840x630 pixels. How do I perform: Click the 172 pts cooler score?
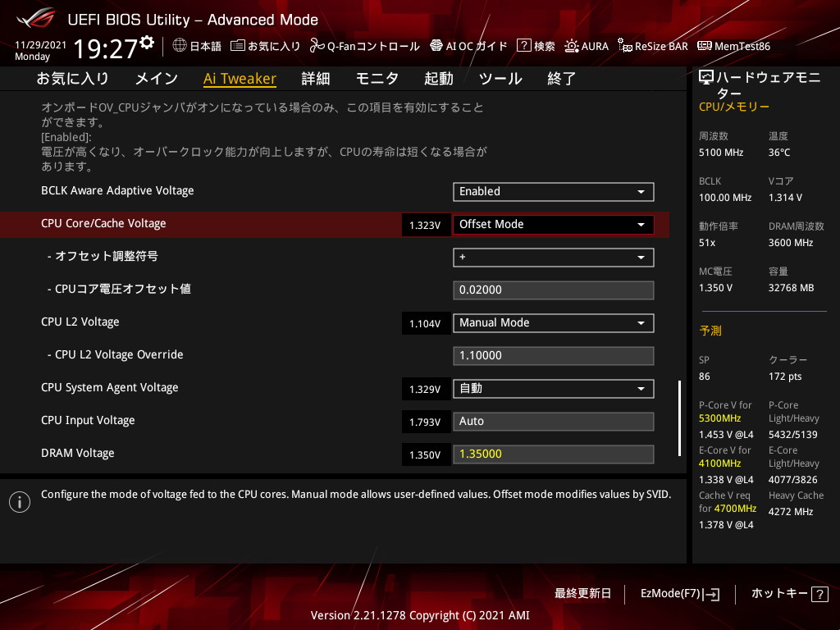tap(785, 377)
